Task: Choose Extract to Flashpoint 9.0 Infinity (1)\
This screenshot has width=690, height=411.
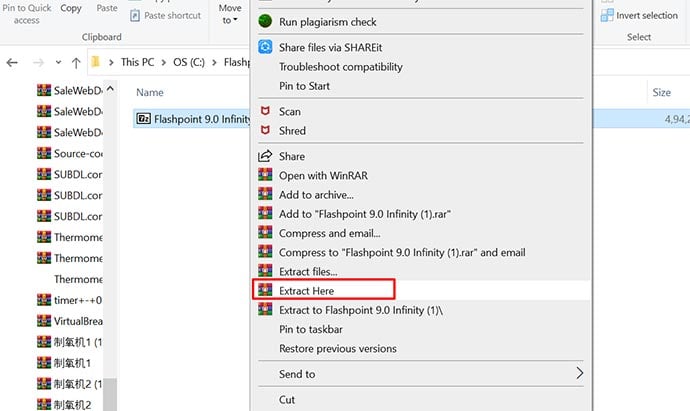Action: (x=361, y=310)
